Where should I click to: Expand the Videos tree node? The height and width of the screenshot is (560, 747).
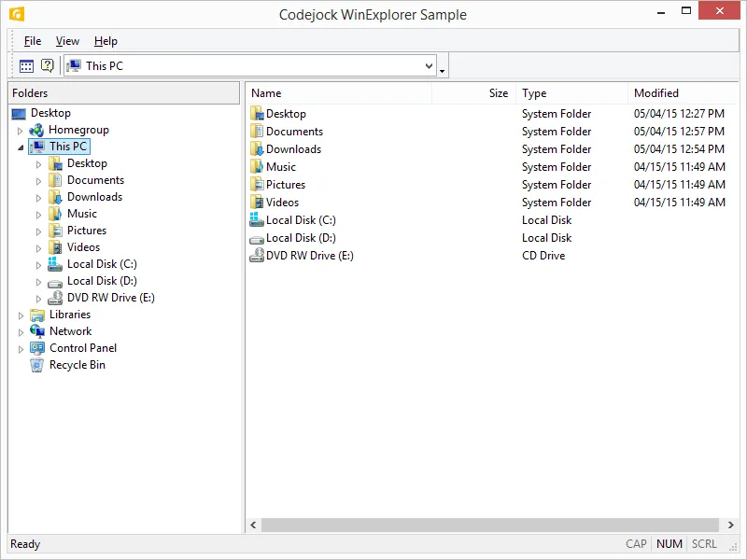pyautogui.click(x=38, y=248)
